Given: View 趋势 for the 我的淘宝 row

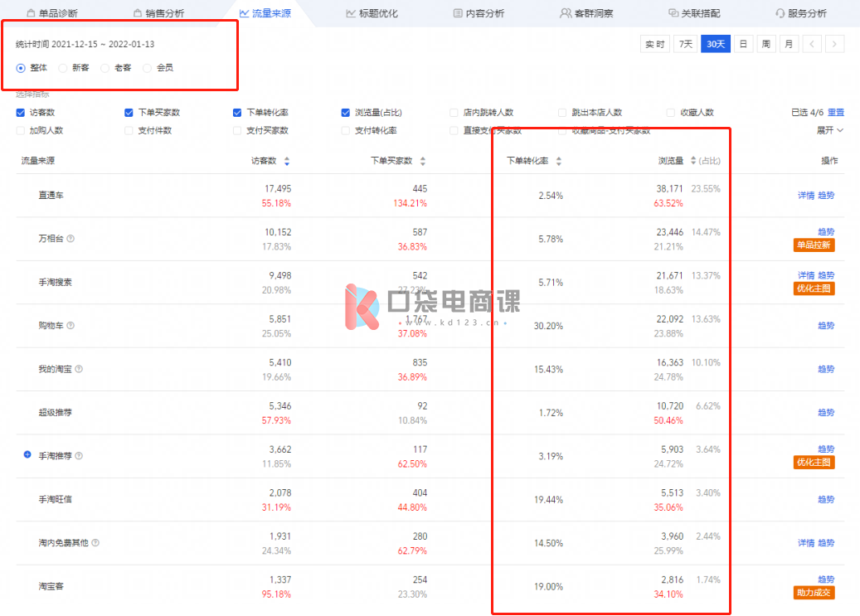Looking at the screenshot, I should [826, 369].
